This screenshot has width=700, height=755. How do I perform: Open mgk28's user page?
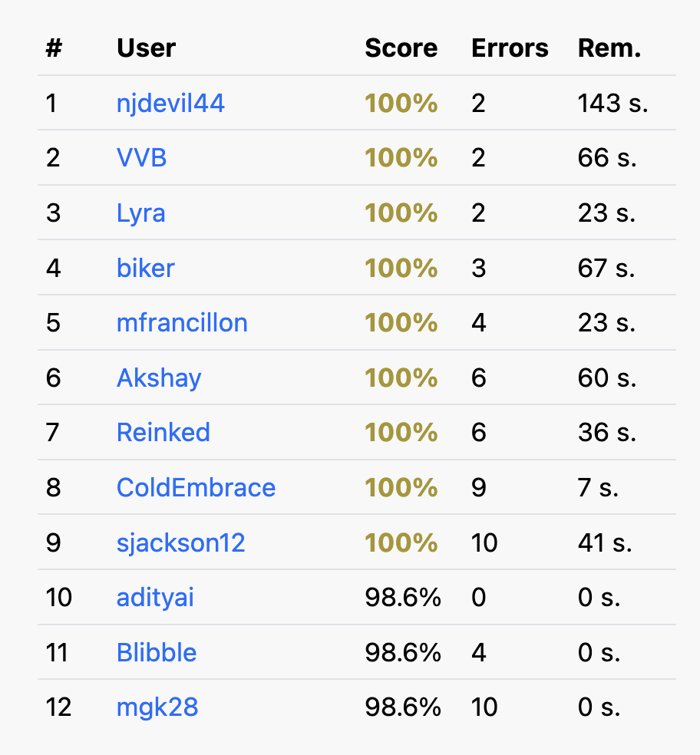(157, 707)
